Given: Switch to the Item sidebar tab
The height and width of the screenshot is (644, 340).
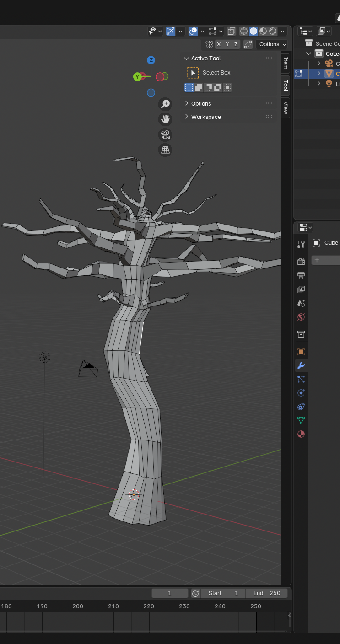Looking at the screenshot, I should tap(286, 63).
